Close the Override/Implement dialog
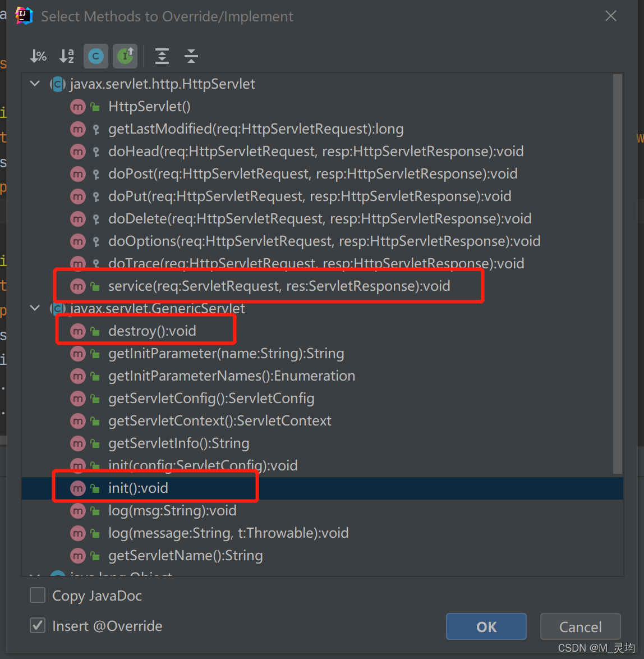 [610, 16]
